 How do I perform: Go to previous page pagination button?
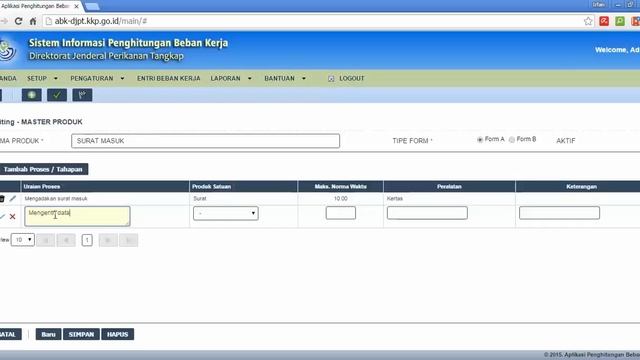[66, 240]
